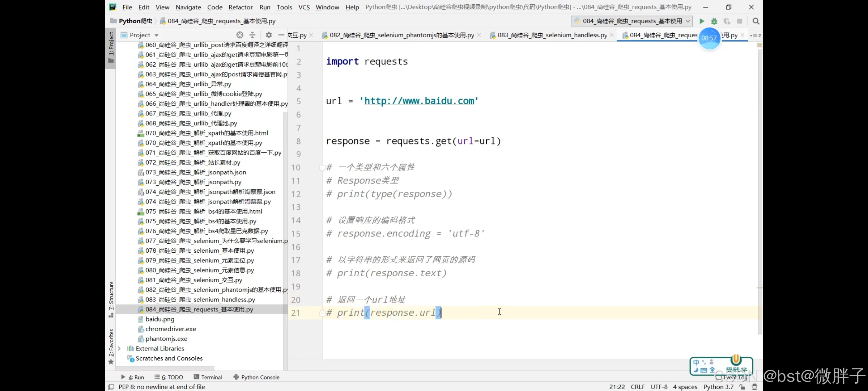Click line number 8 in the gutter
Screen dimensions: 868x391
[x=298, y=141]
